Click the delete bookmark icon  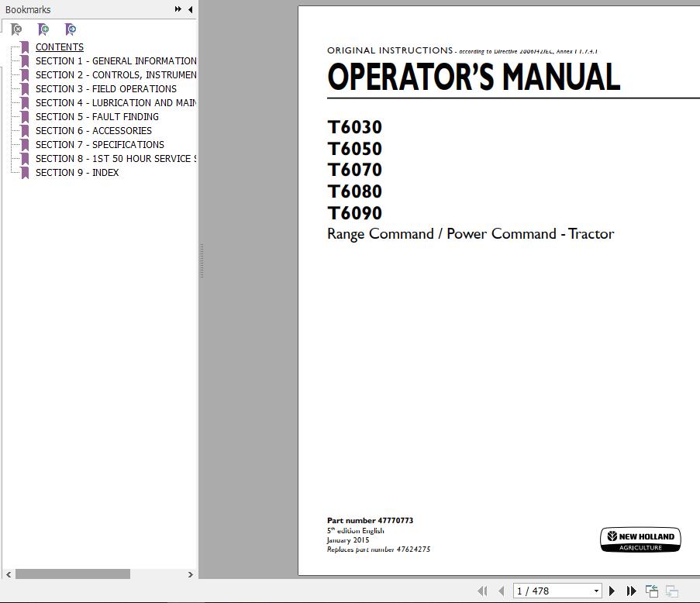(16, 29)
